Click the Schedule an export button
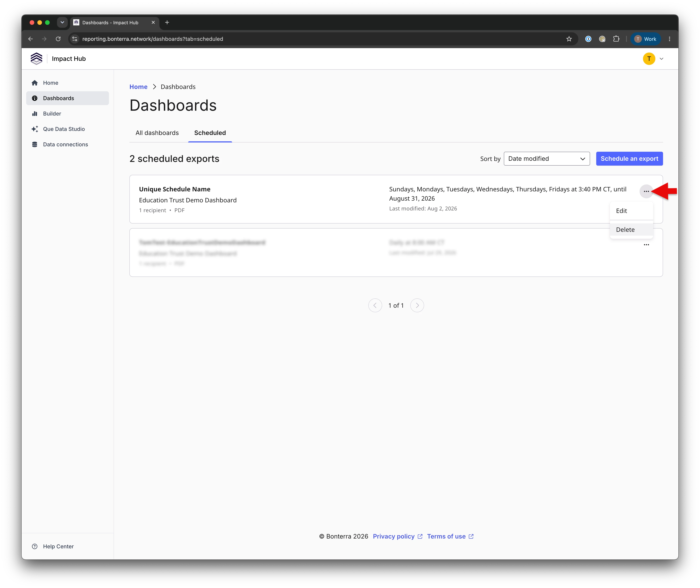 tap(629, 159)
